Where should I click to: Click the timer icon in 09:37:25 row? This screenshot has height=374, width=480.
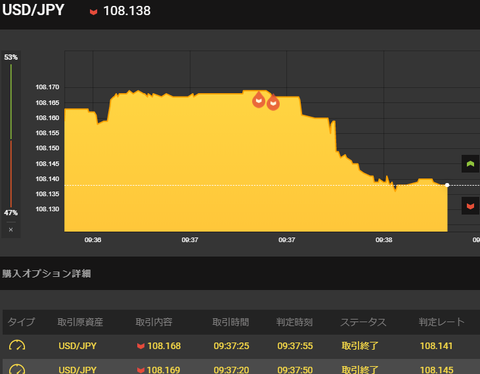coord(17,346)
